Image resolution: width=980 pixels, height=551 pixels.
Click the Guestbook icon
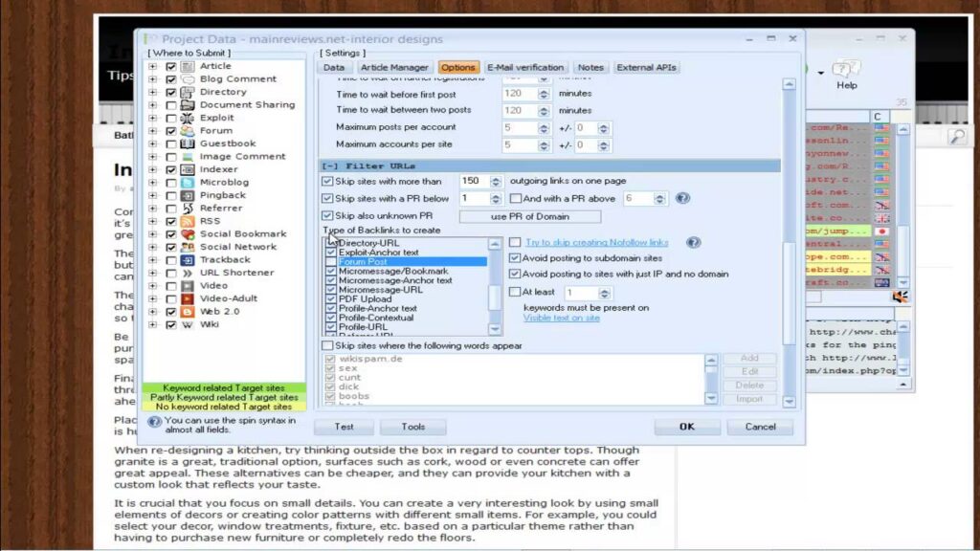tap(187, 143)
